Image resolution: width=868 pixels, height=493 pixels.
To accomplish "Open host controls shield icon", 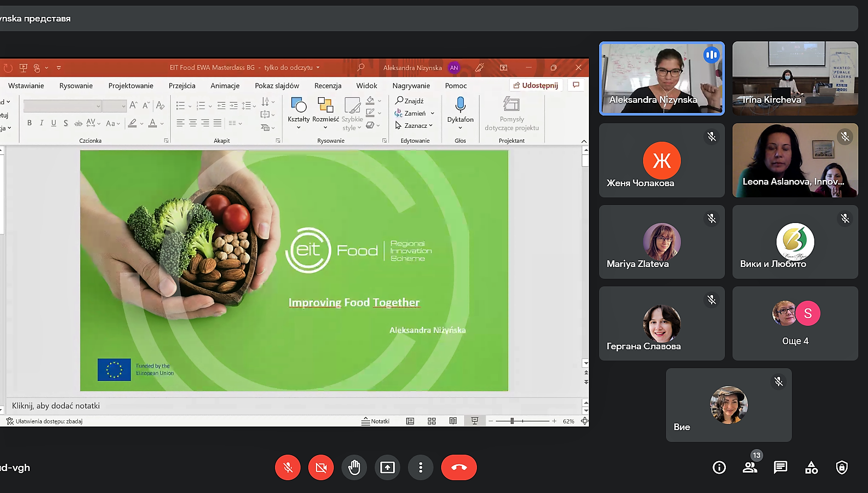I will (842, 467).
